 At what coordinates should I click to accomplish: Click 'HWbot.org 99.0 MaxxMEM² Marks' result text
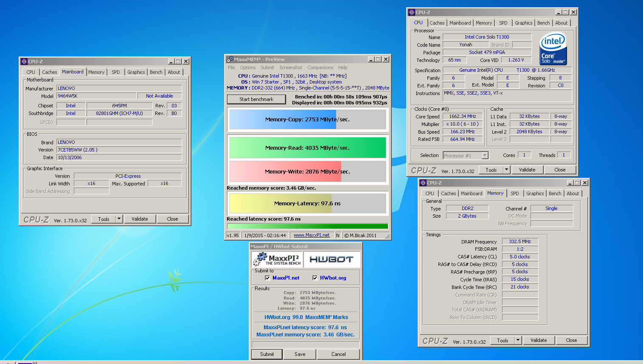point(306,317)
